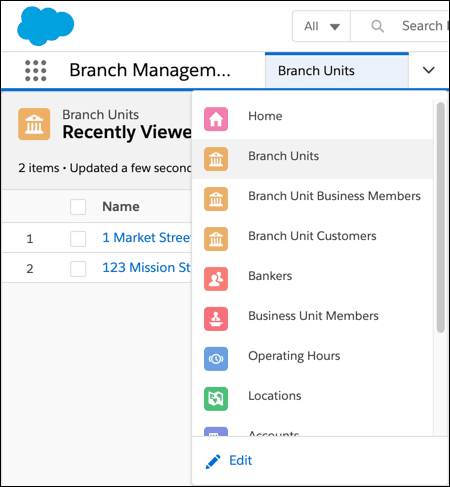Click the Edit pencil icon
Image resolution: width=450 pixels, height=487 pixels.
click(213, 462)
